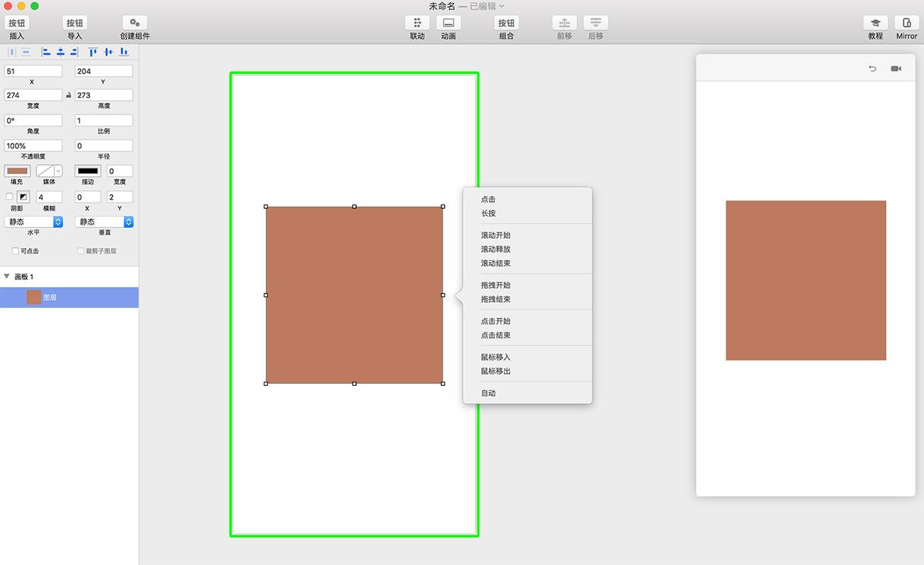The height and width of the screenshot is (565, 924).
Task: Click distribute horizontally icon
Action: [x=11, y=52]
